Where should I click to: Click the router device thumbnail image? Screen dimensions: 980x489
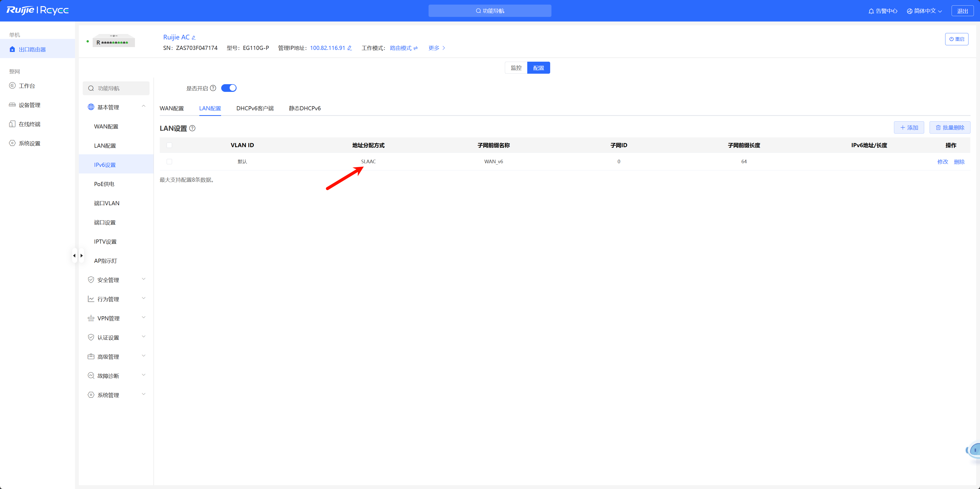113,41
